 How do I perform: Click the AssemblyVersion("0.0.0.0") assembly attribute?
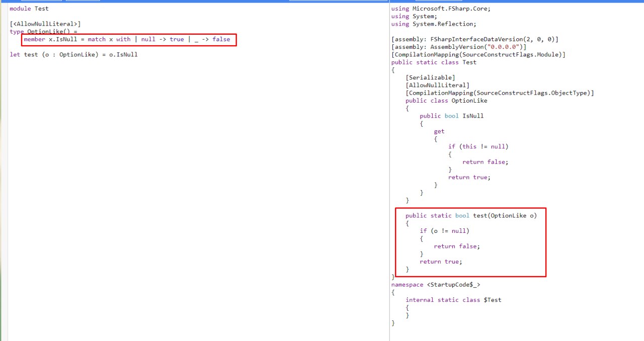pyautogui.click(x=459, y=47)
